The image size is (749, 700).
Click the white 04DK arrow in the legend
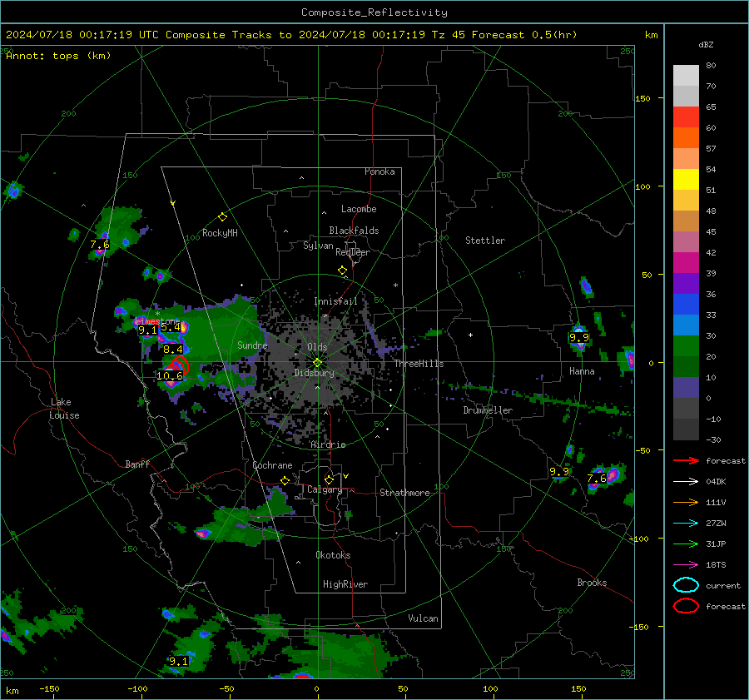686,481
